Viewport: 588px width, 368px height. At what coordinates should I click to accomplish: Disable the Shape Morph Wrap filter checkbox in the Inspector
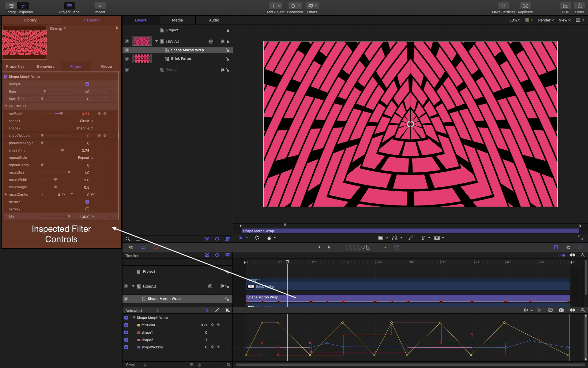[x=6, y=77]
